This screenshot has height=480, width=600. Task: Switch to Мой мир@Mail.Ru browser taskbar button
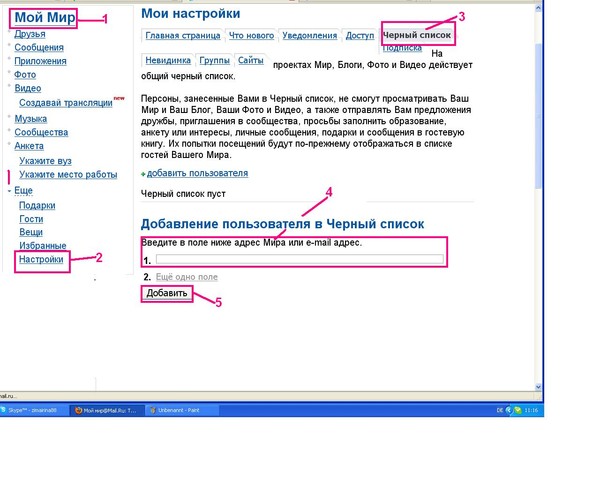pyautogui.click(x=108, y=410)
